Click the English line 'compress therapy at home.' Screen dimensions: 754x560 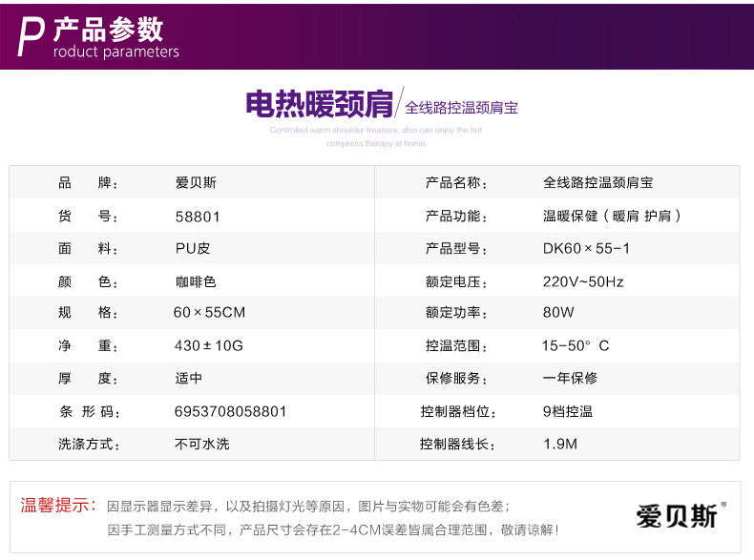(x=376, y=143)
